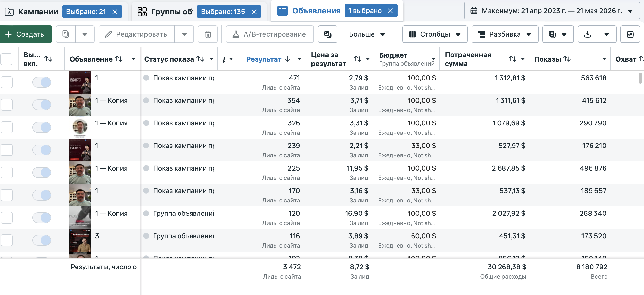Toggle the switch for ad with 471 results

point(42,82)
